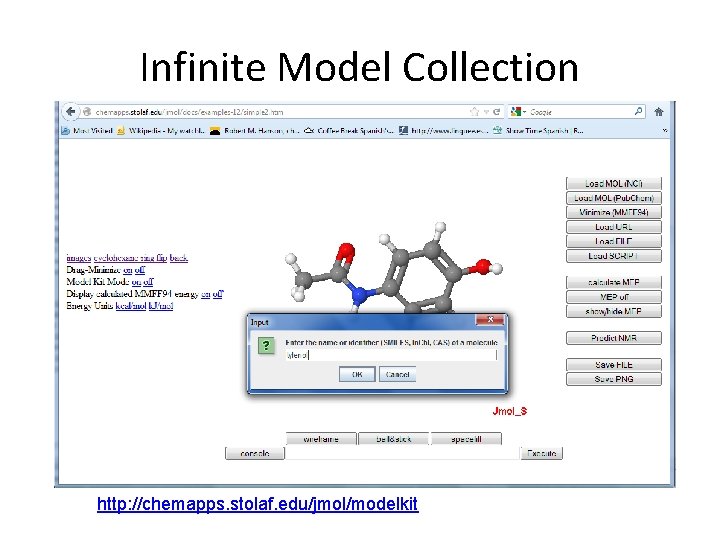
Task: Cancel the Input dialog
Action: [x=398, y=374]
